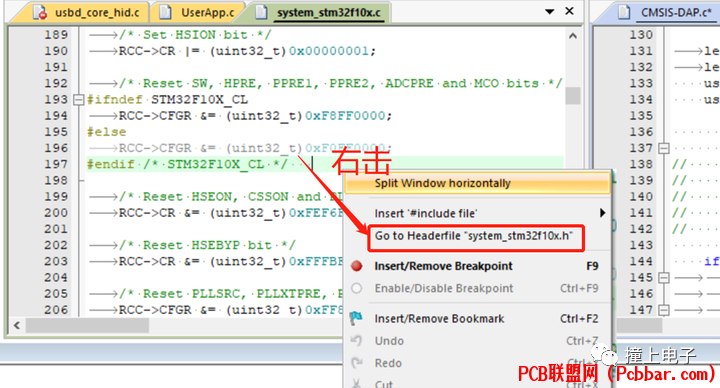
Task: Collapse fold marker at line 145
Action: (x=664, y=278)
